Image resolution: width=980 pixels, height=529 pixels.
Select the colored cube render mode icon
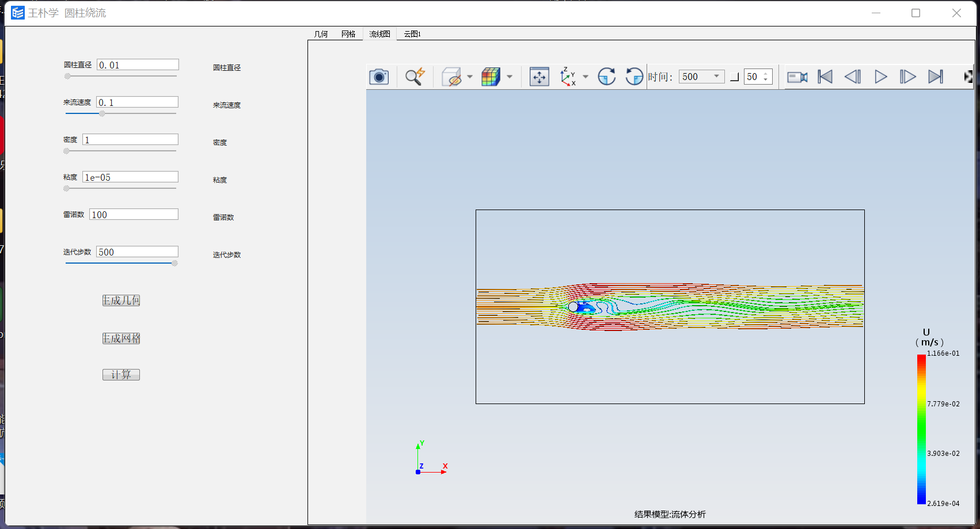[x=491, y=77]
